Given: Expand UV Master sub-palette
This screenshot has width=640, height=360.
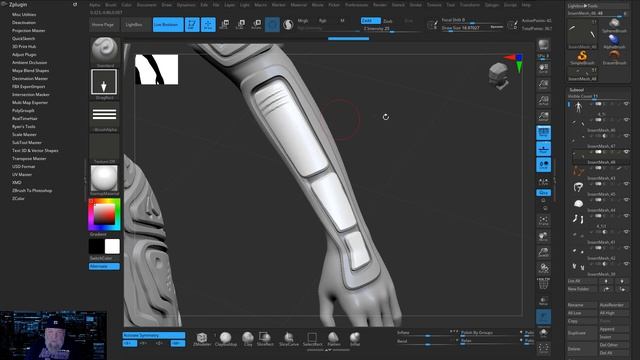Looking at the screenshot, I should pyautogui.click(x=22, y=174).
